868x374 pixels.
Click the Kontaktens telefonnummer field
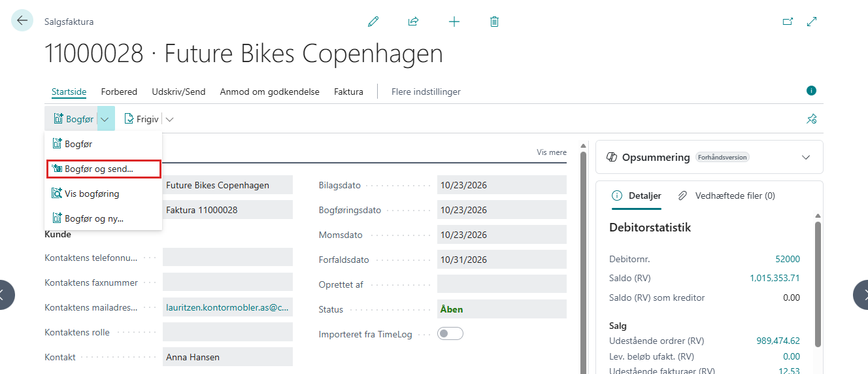pyautogui.click(x=227, y=257)
